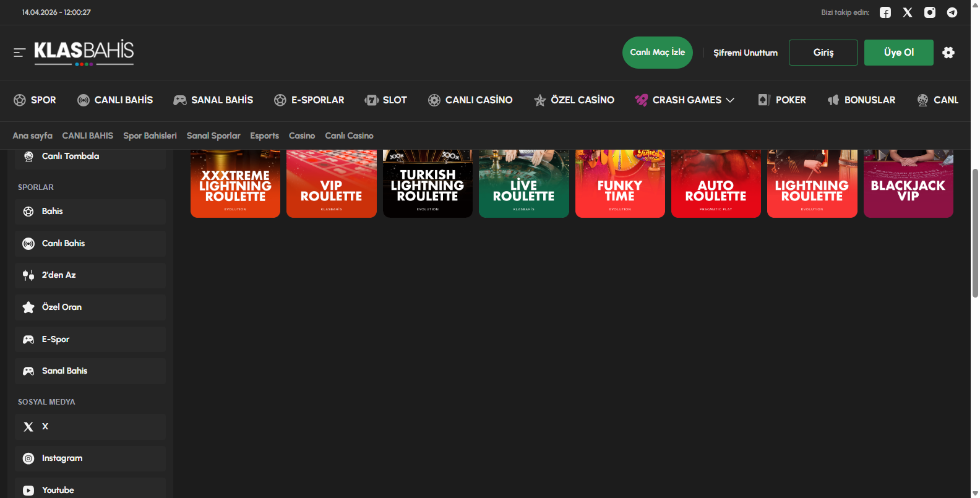Open the XXXtreme Lightning Roulette game tile
The image size is (980, 498).
coord(236,184)
